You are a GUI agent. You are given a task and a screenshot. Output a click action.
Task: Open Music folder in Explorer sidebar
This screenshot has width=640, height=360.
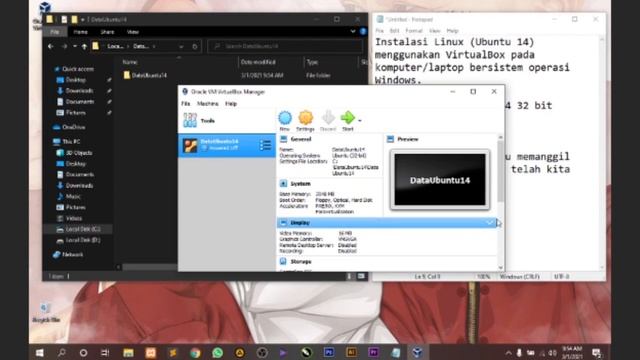69,196
